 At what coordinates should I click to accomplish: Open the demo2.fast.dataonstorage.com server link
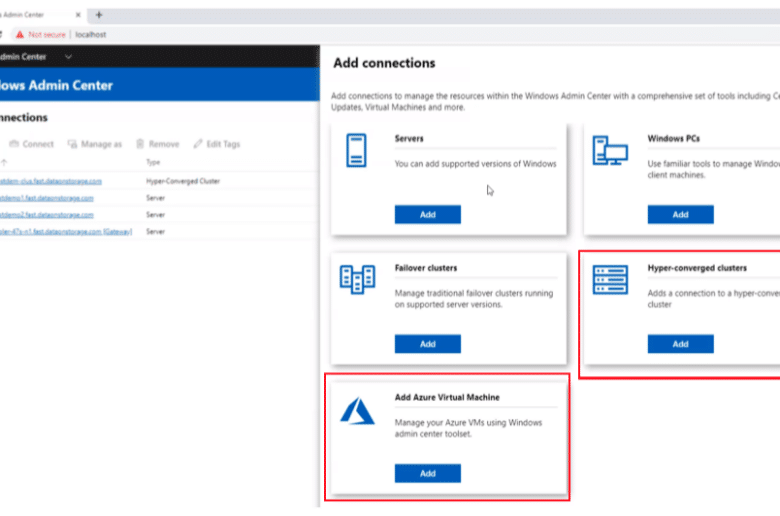click(x=46, y=215)
